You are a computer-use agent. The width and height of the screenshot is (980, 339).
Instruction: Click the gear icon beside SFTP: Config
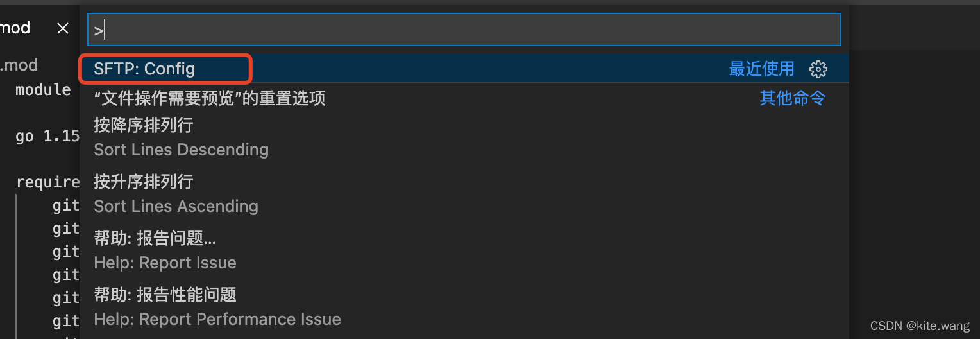(818, 69)
